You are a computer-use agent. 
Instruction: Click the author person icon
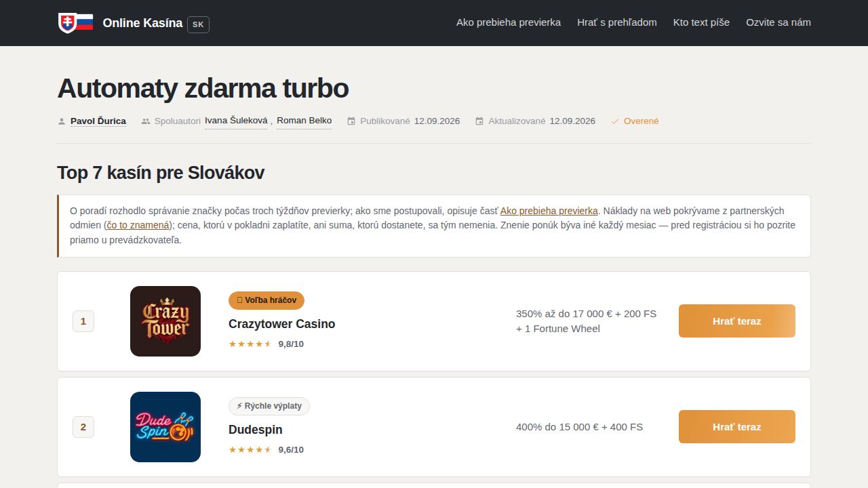click(62, 121)
